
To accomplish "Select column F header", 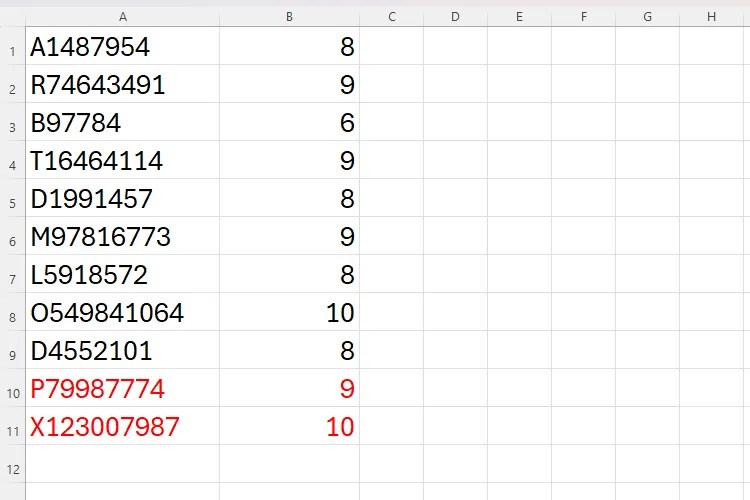I will (x=584, y=17).
